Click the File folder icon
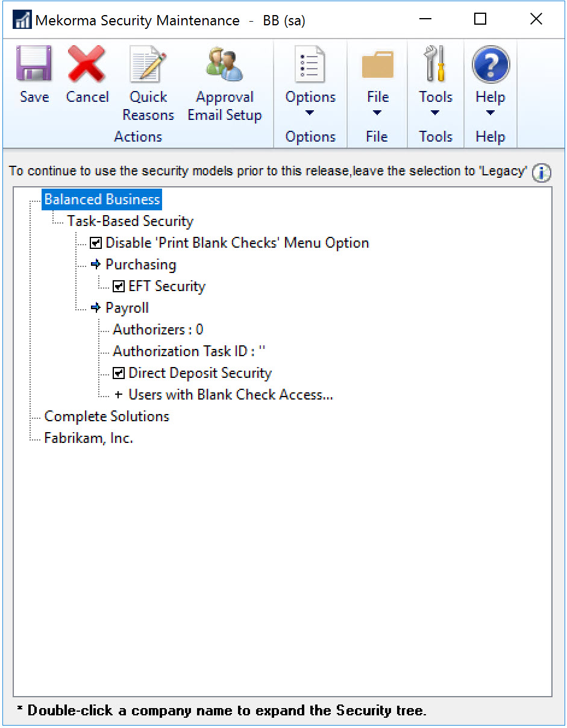This screenshot has height=728, width=567. 377,65
